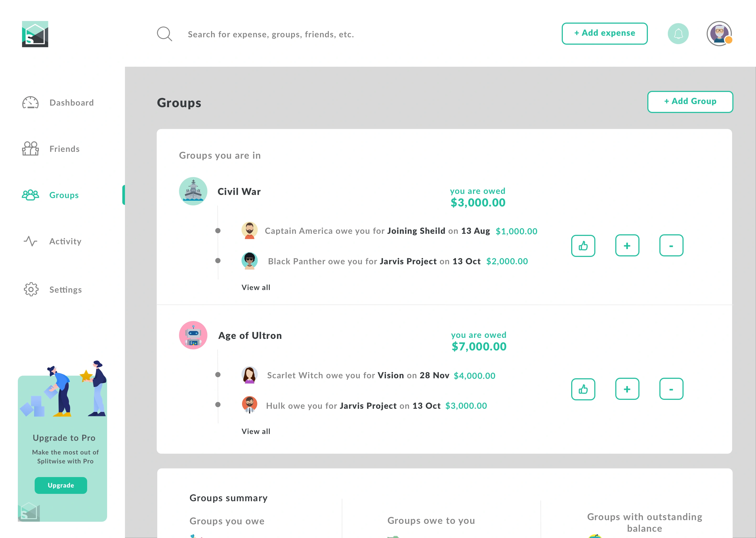
Task: Go to Dashboard in the sidebar
Action: coord(71,103)
